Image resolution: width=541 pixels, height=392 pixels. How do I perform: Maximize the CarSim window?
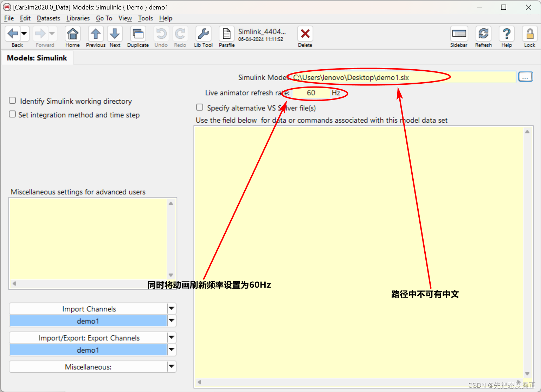point(503,7)
